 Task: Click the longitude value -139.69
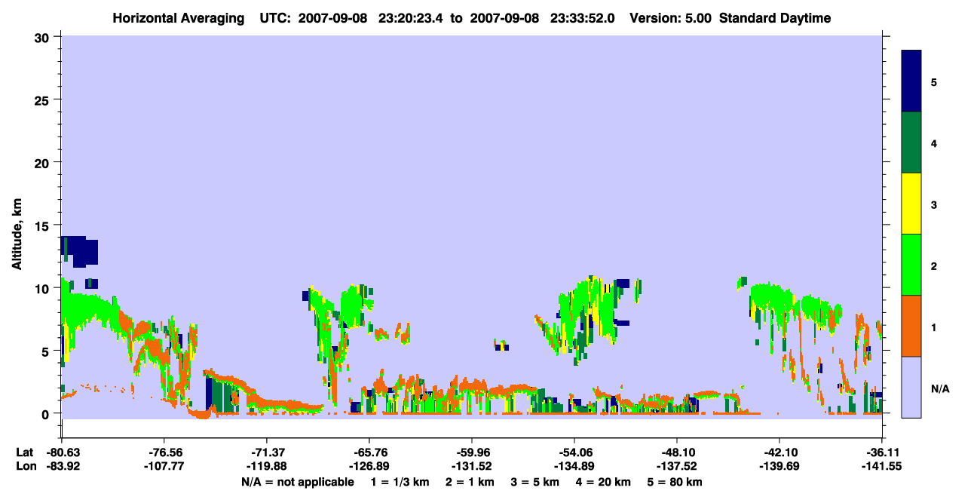click(x=779, y=466)
